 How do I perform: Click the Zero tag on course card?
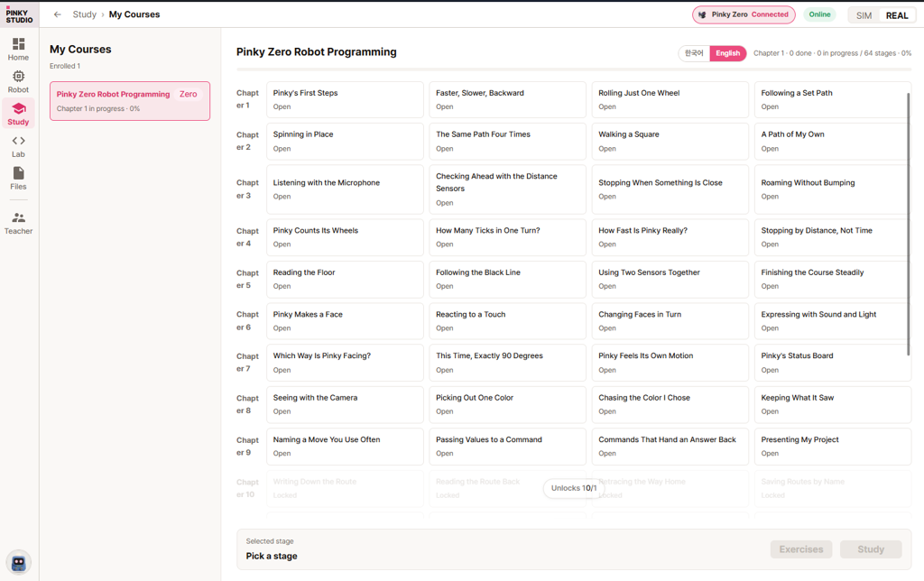point(188,95)
